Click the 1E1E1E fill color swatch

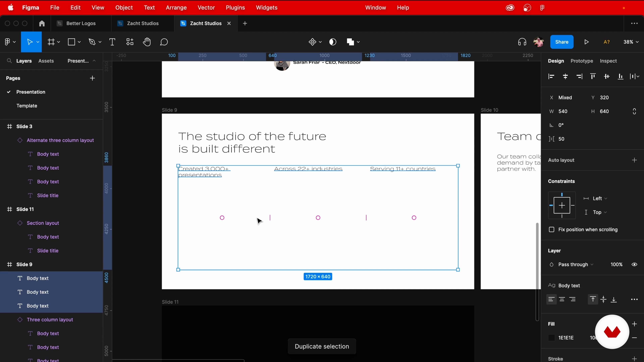pos(551,338)
